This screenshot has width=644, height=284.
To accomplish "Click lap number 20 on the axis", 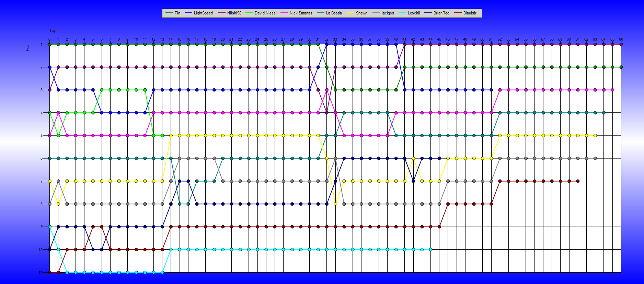I will pos(223,39).
